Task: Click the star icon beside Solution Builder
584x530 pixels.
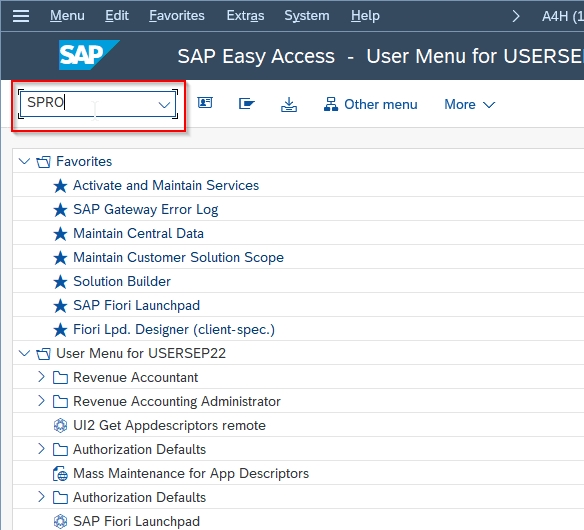Action: pyautogui.click(x=60, y=282)
